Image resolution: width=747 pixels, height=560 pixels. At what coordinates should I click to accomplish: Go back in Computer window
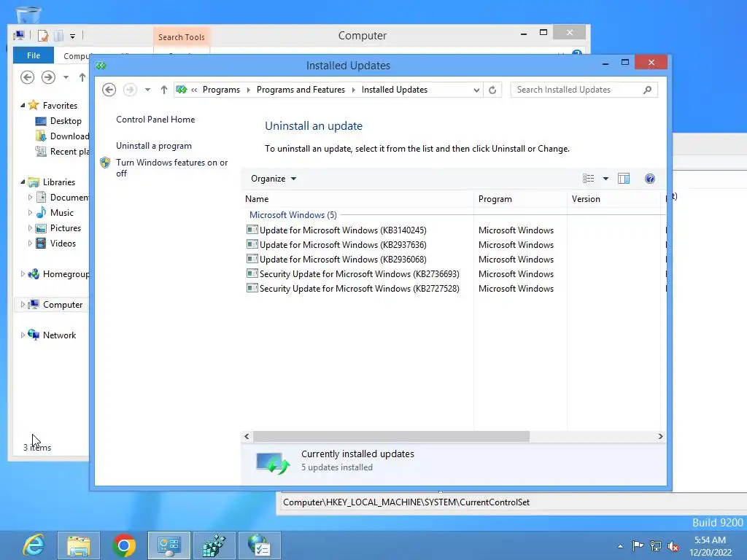28,77
